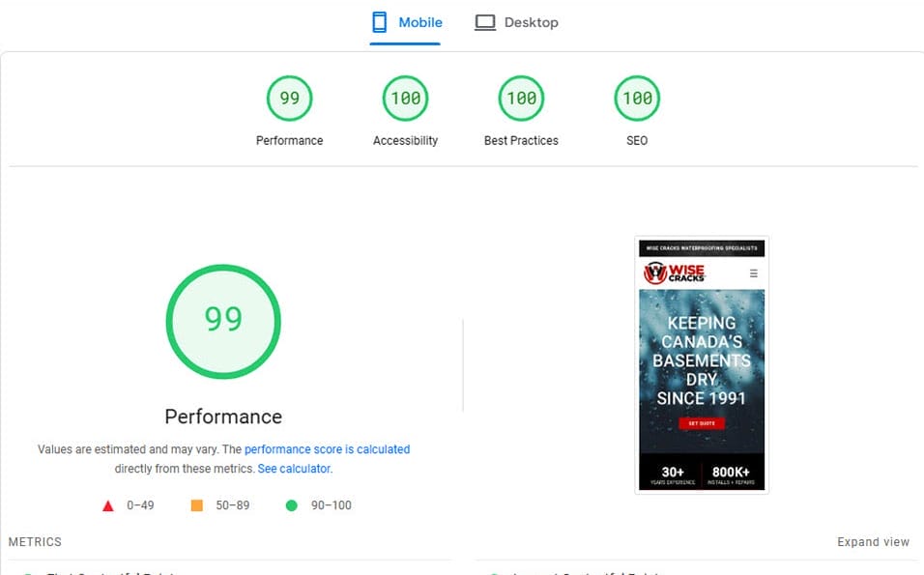Open the 'performance score is calculated' link

[328, 448]
